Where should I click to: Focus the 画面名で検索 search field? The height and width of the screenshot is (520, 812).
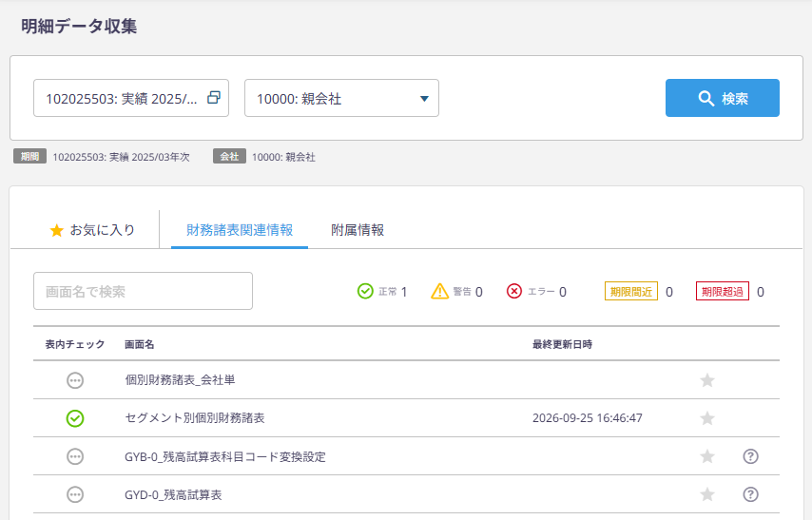(143, 291)
